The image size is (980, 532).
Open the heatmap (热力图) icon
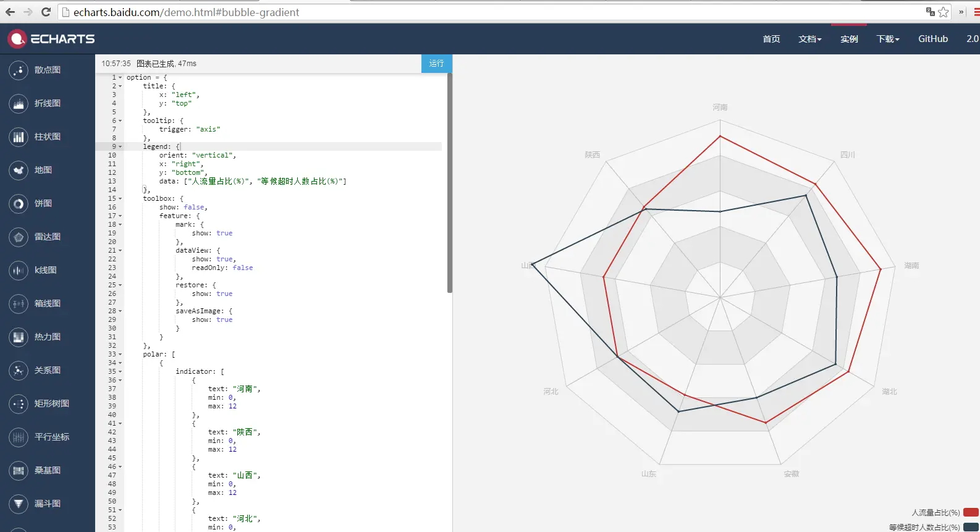pos(19,337)
